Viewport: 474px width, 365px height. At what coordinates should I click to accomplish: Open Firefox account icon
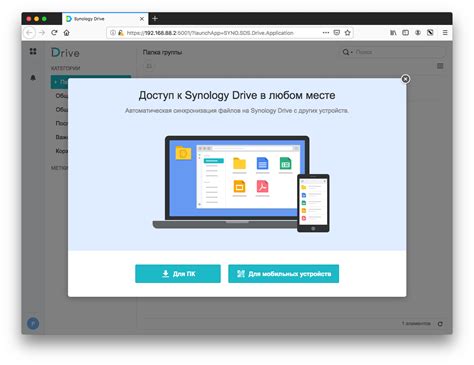[418, 33]
